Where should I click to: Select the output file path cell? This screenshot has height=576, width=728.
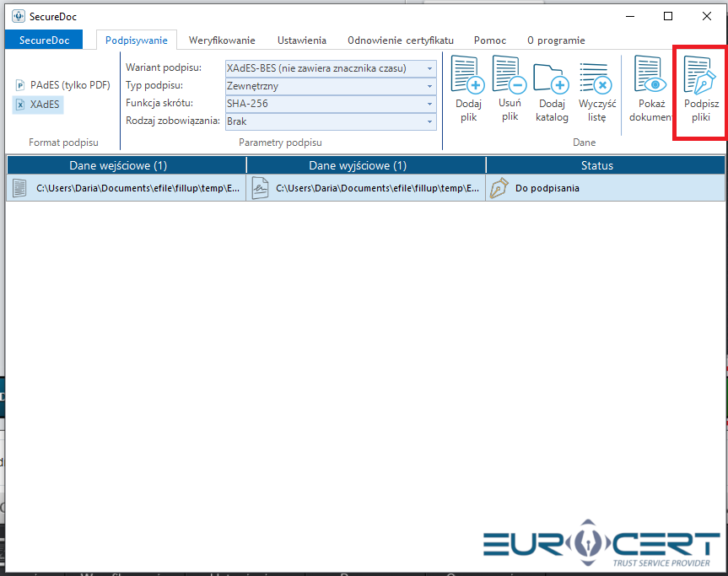pos(366,188)
